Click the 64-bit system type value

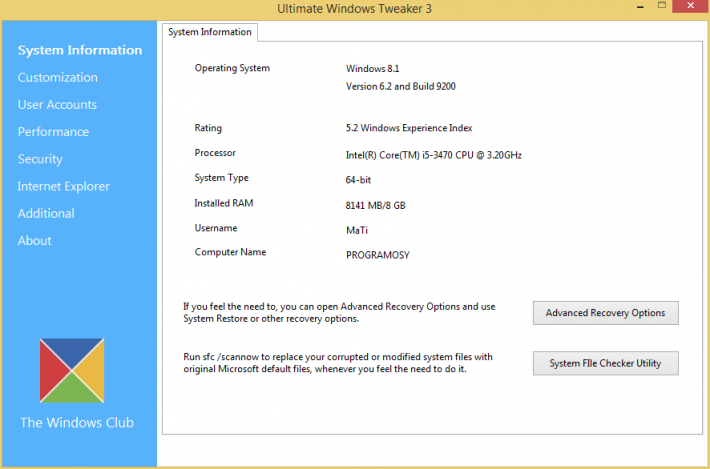(358, 180)
